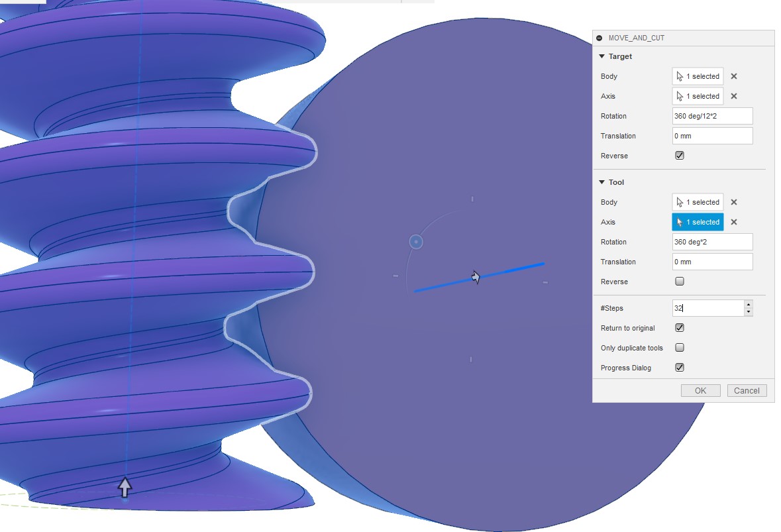Clear the Tool Axis selection
781x532 pixels.
tap(734, 222)
